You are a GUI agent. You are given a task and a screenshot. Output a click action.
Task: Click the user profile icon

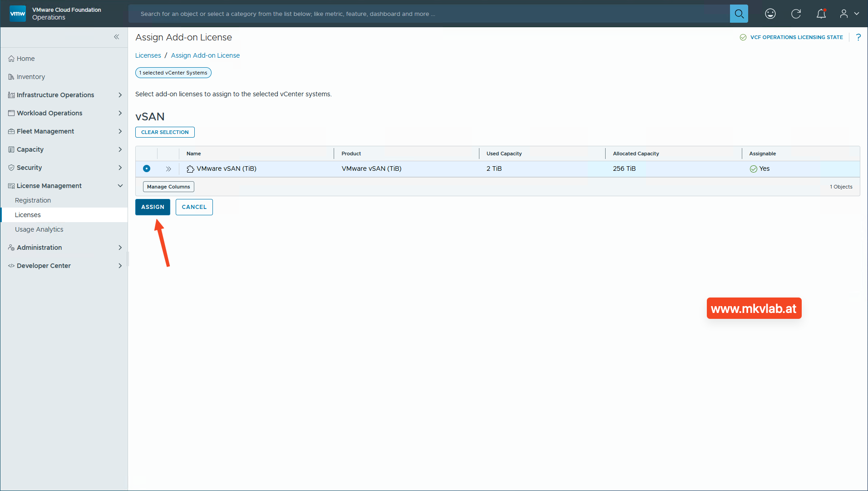click(843, 14)
